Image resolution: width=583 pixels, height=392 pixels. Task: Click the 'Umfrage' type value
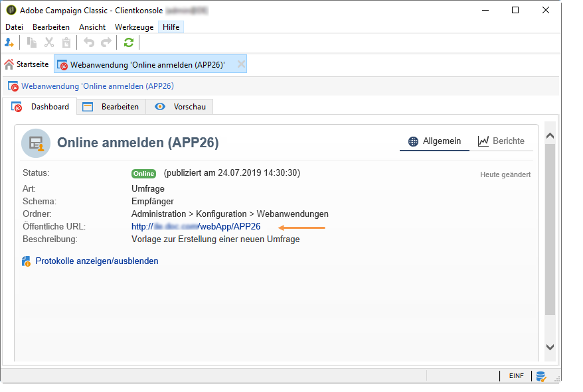pos(148,189)
